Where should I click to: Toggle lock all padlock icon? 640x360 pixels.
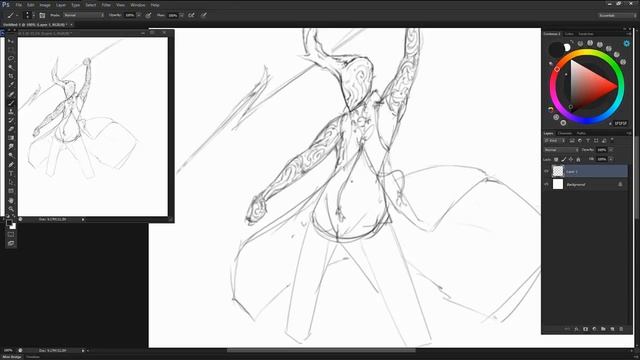pyautogui.click(x=578, y=159)
